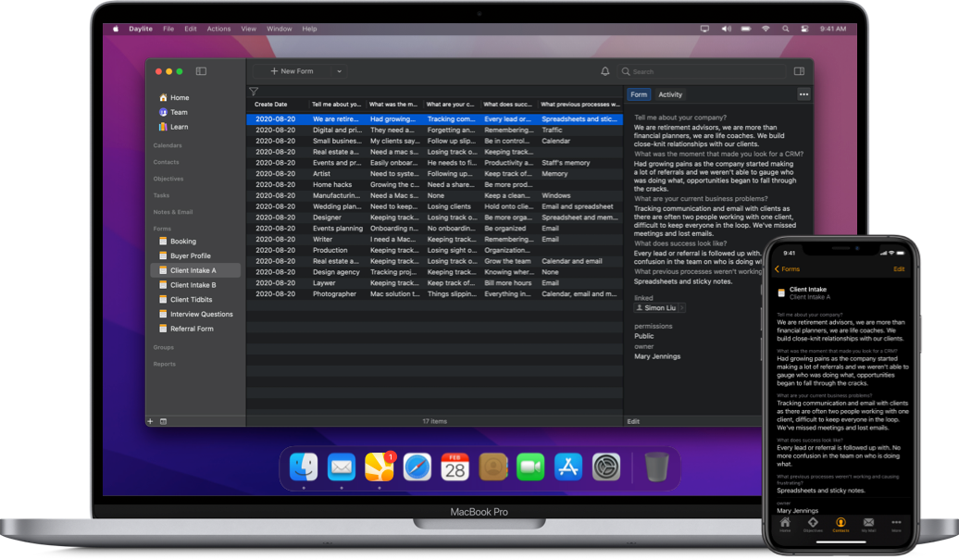Select Client Intake A in the sidebar

pyautogui.click(x=195, y=270)
